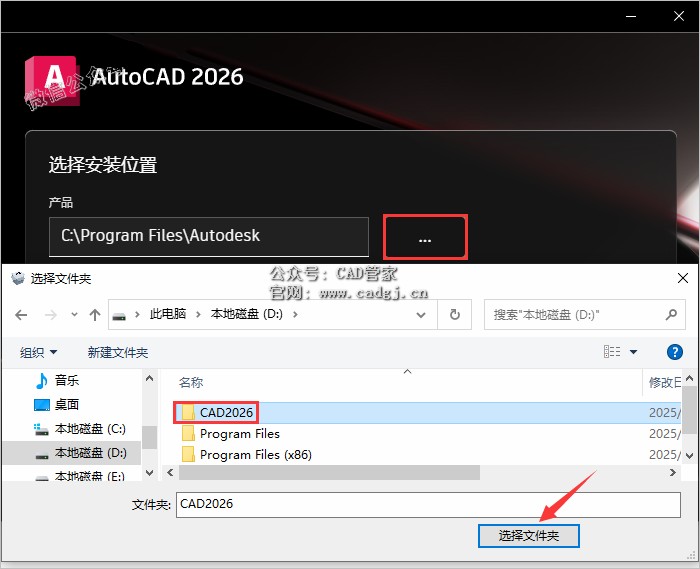Sort by the 名称 column header
Viewport: 700px width, 569px height.
[x=191, y=382]
